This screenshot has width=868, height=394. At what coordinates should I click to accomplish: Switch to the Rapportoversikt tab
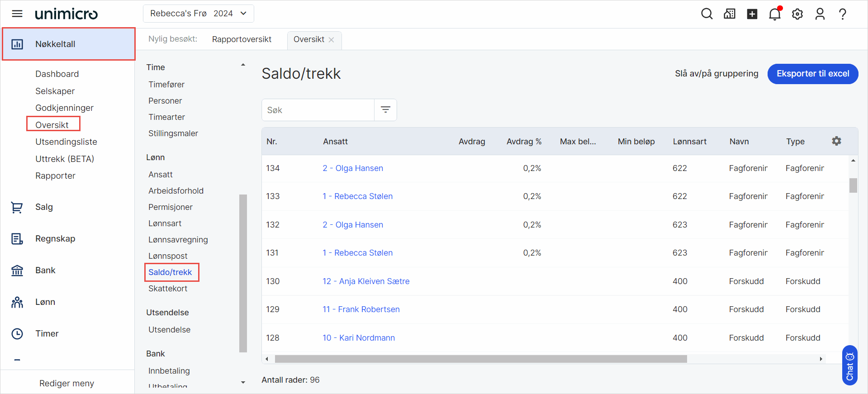(242, 39)
